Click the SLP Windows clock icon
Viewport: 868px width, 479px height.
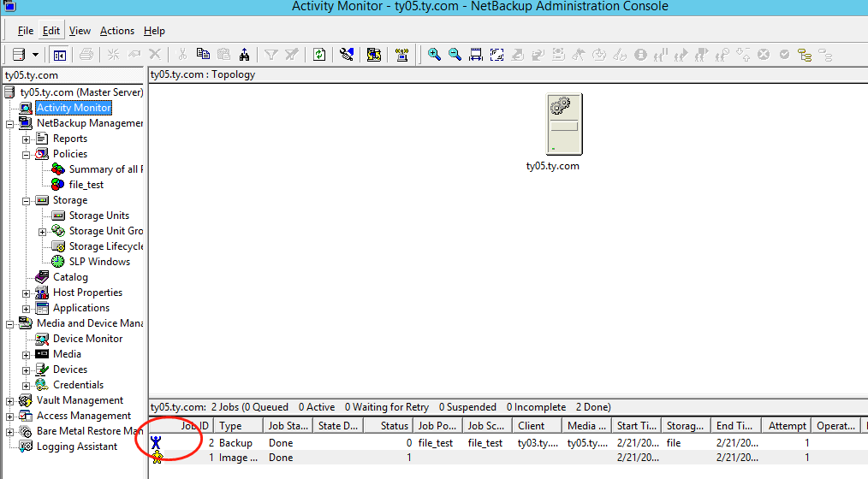tap(57, 262)
